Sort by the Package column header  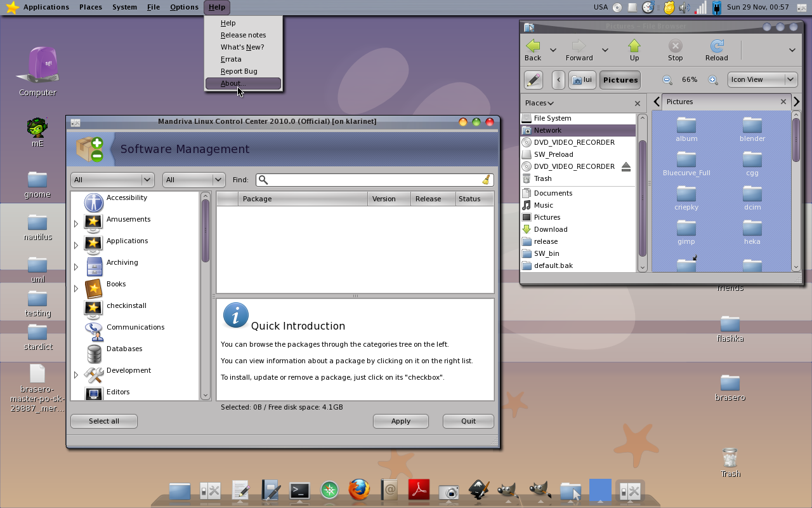point(303,199)
